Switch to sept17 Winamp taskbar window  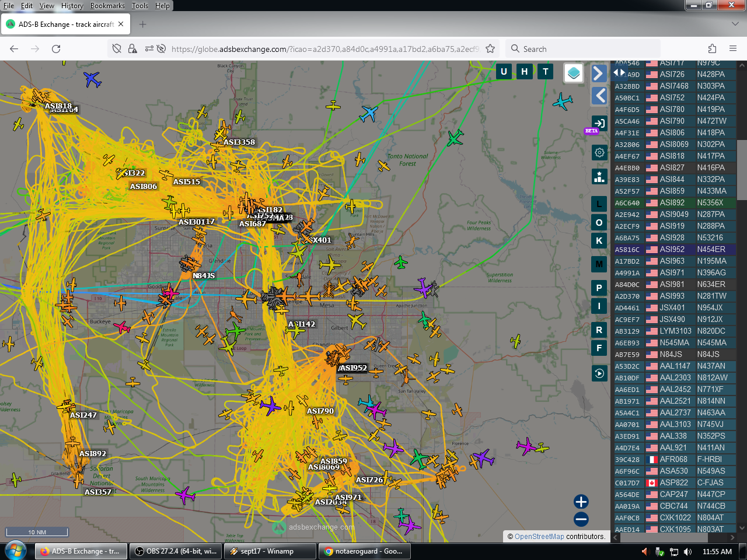tap(270, 551)
